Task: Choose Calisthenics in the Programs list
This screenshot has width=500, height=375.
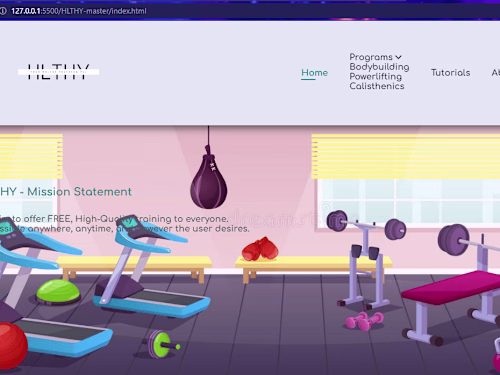Action: click(x=377, y=86)
